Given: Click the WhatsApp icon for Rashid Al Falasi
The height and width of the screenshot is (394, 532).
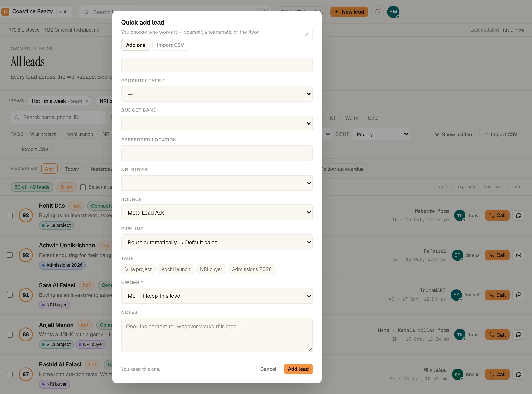Looking at the screenshot, I should pyautogui.click(x=518, y=375).
